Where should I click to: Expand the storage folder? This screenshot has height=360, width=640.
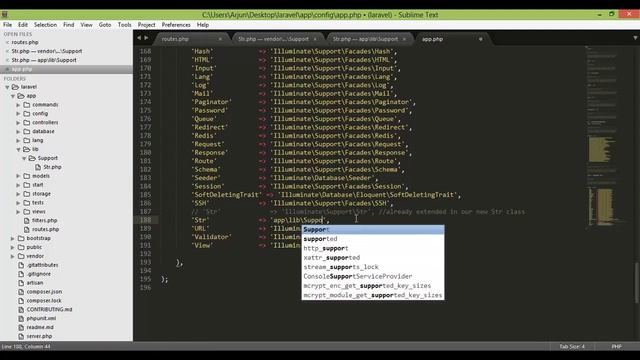[18, 194]
